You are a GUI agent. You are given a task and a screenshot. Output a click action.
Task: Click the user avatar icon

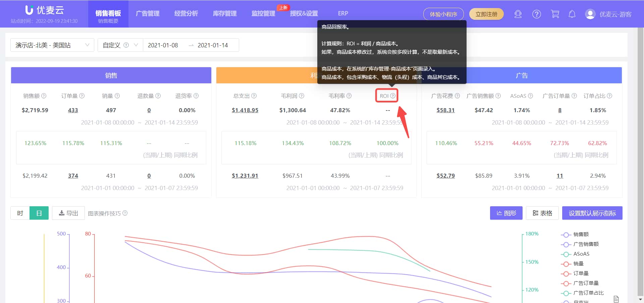pyautogui.click(x=590, y=14)
